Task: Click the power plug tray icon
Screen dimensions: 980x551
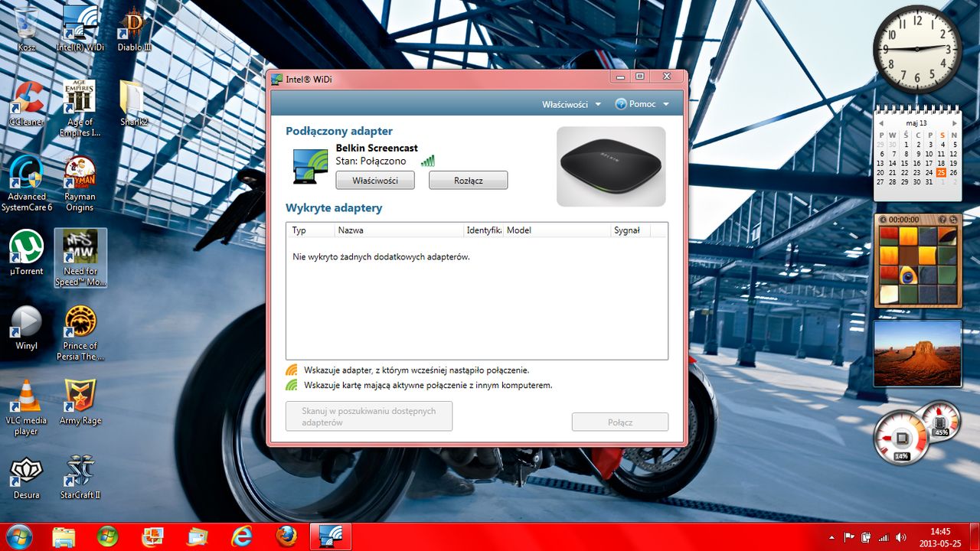Action: [x=866, y=537]
